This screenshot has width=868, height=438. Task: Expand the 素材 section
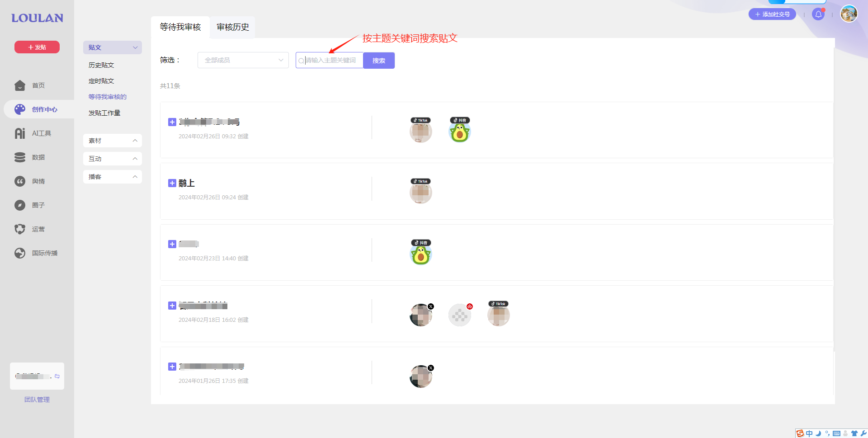[x=113, y=141]
